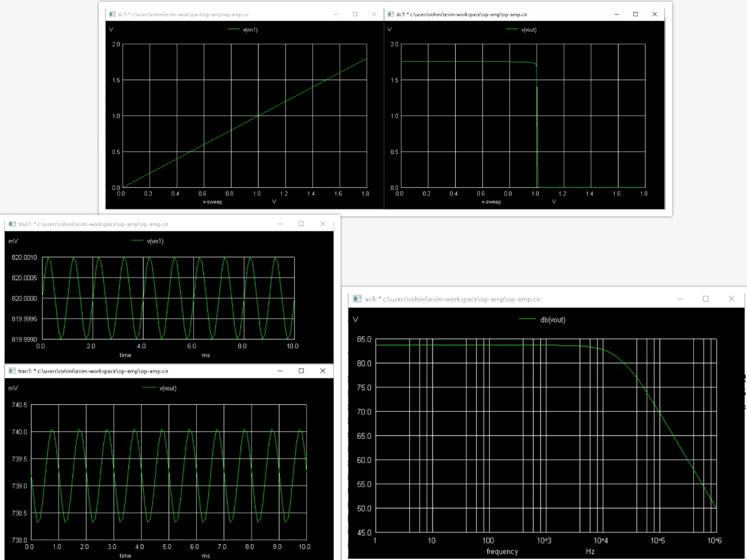Viewport: 747px width, 560px height.
Task: Click the v(vin1) legend label on the transient plot
Action: click(155, 240)
